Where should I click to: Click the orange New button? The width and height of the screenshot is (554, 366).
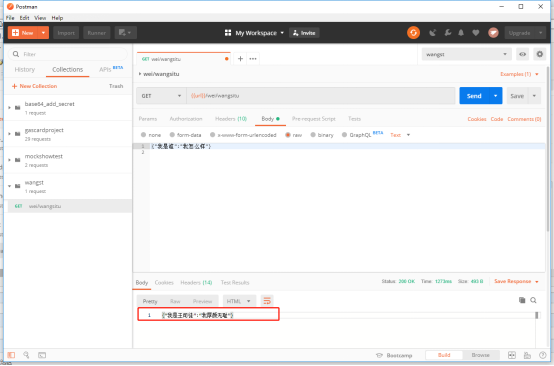click(23, 33)
